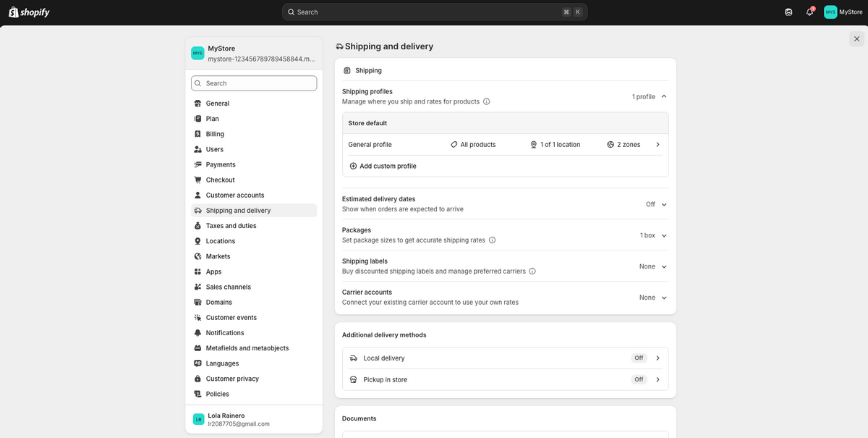The height and width of the screenshot is (438, 868).
Task: Click the Customer privacy lock icon
Action: (x=198, y=379)
